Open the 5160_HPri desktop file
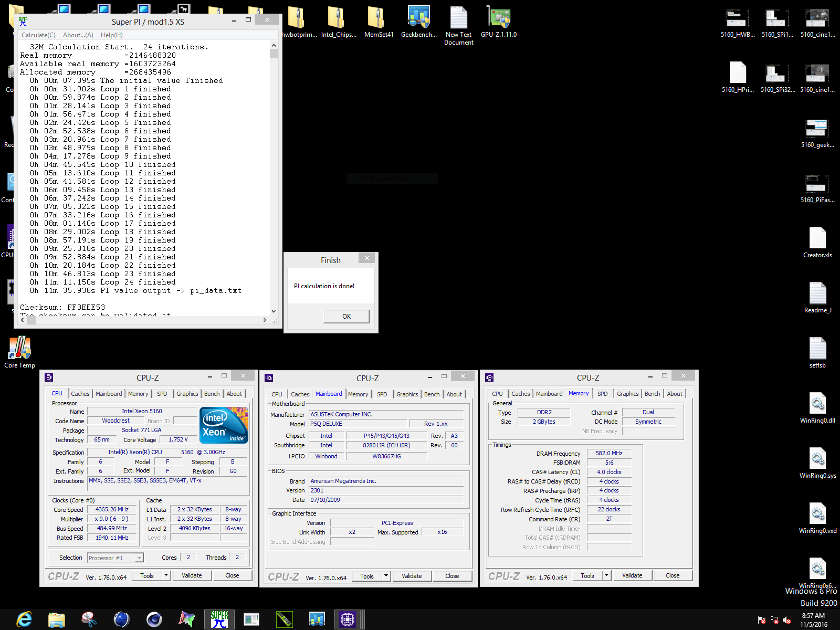 [x=738, y=78]
